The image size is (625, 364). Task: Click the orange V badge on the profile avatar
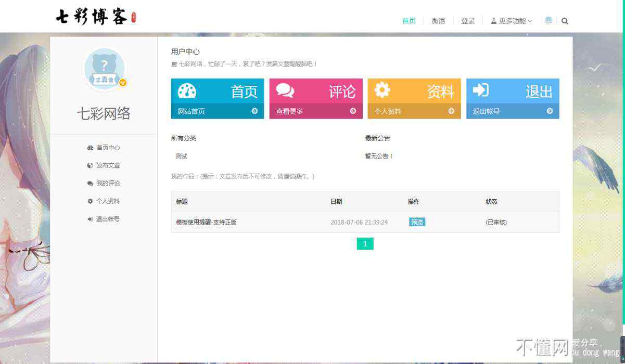click(x=123, y=82)
